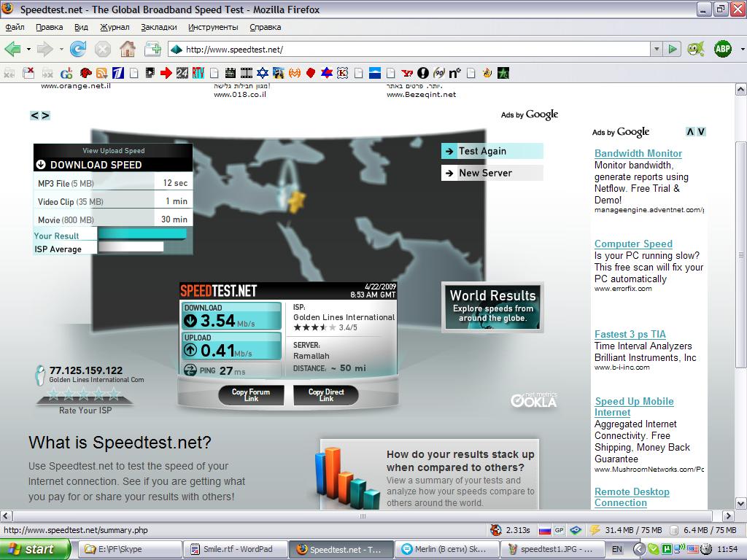The height and width of the screenshot is (560, 747).
Task: Open the Back button history dropdown arrow
Action: [x=28, y=49]
